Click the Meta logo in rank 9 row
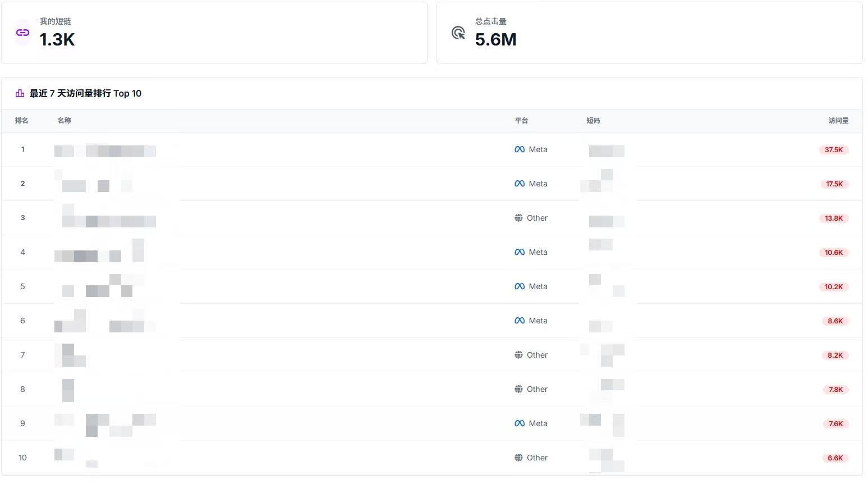 (x=520, y=423)
